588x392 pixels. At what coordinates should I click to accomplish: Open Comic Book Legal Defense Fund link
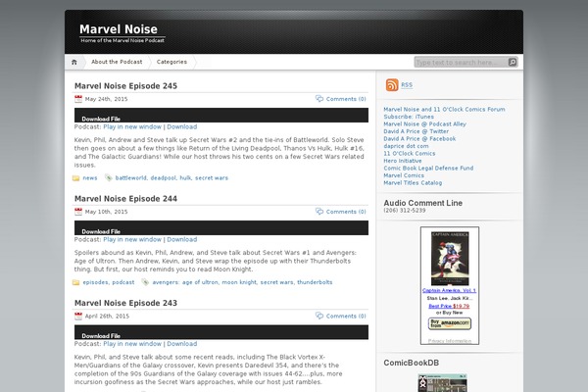pyautogui.click(x=428, y=168)
